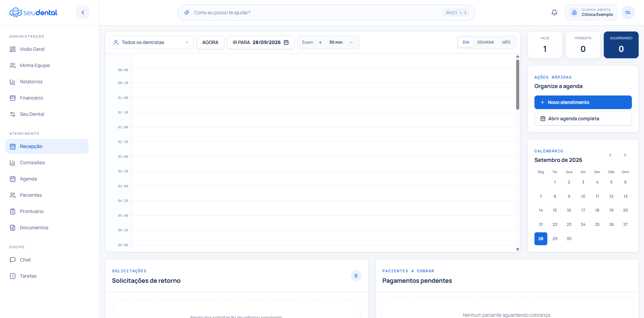
Task: Click the Solicitações de retorno count badge
Action: pyautogui.click(x=356, y=276)
